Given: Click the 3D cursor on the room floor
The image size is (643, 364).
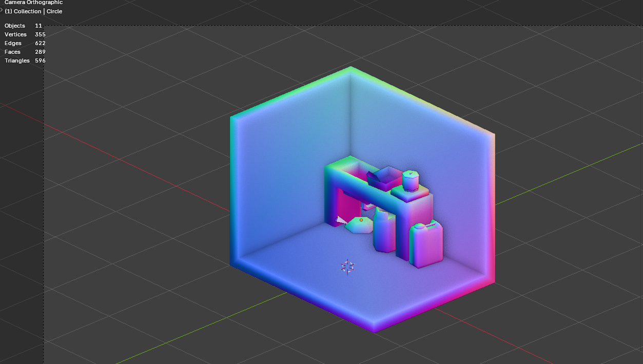Looking at the screenshot, I should pyautogui.click(x=347, y=267).
